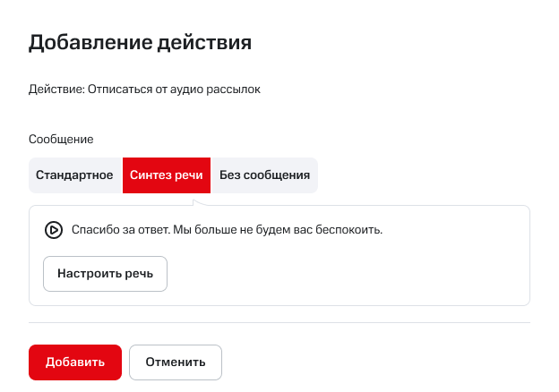Choose the Без сообщения tab
The width and height of the screenshot is (559, 392).
(x=264, y=175)
